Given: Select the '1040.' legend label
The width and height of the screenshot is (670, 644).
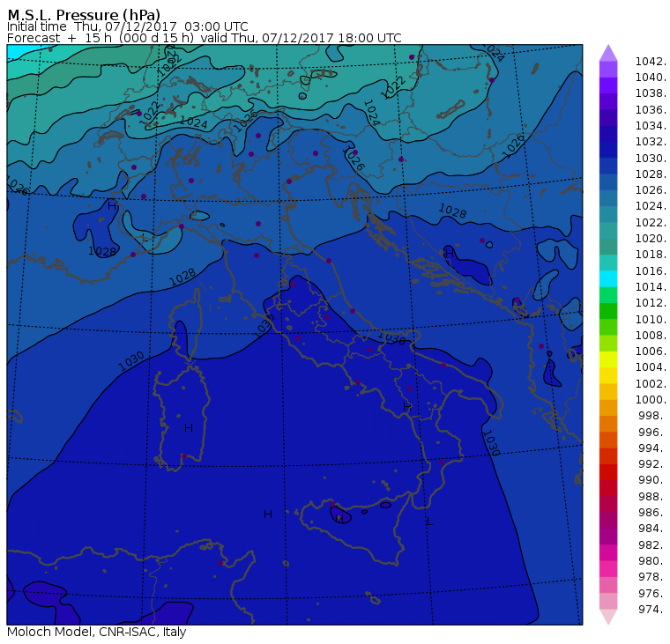Looking at the screenshot, I should click(651, 78).
